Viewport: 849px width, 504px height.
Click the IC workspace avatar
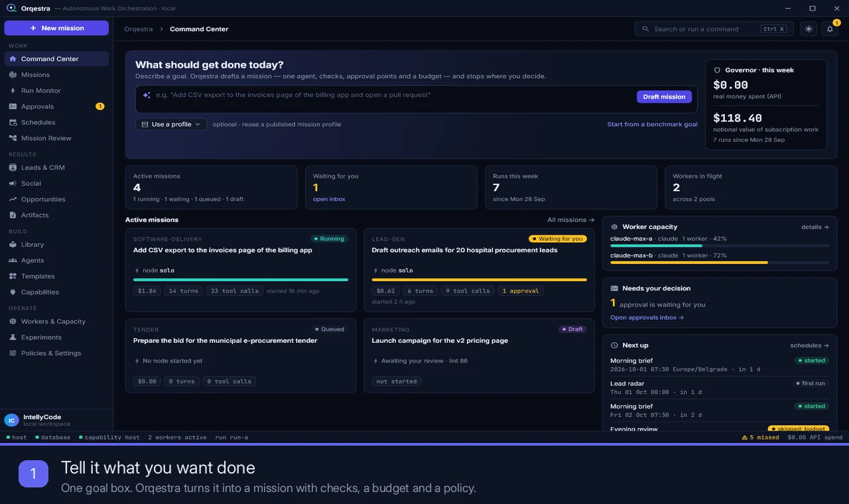point(11,420)
